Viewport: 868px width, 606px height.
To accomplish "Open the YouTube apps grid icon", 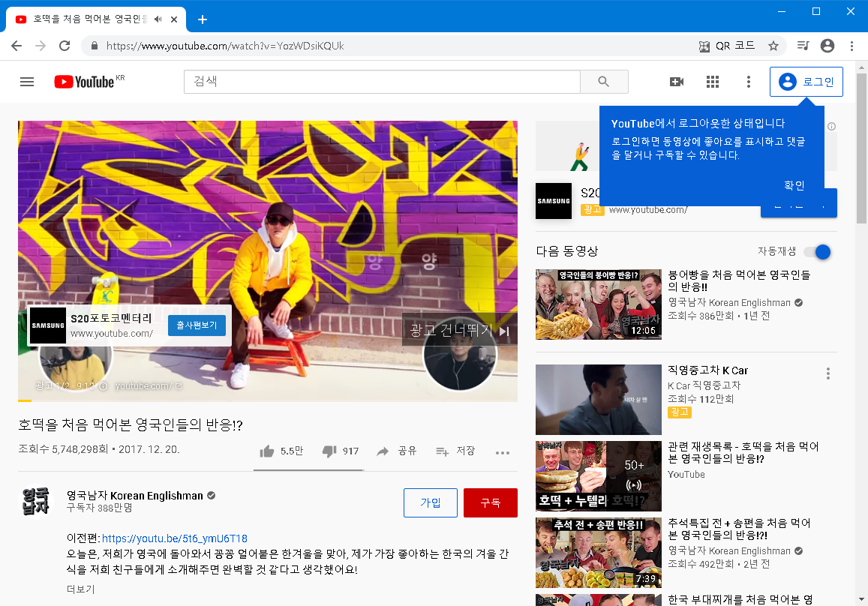I will pos(713,82).
